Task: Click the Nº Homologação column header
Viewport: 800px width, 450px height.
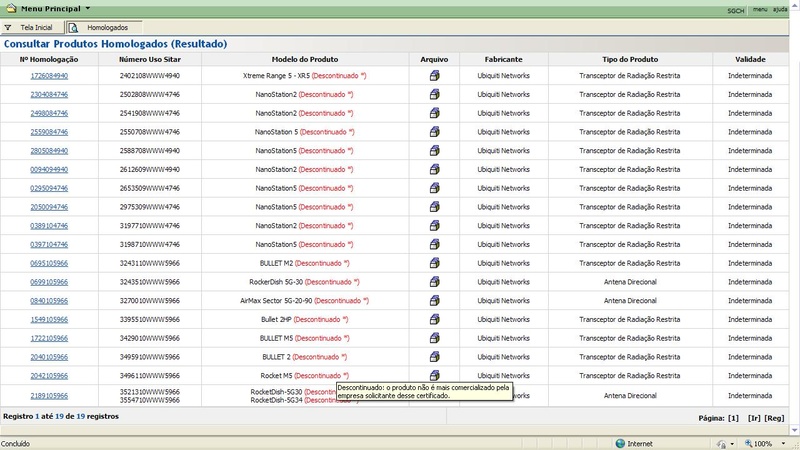Action: coord(49,59)
